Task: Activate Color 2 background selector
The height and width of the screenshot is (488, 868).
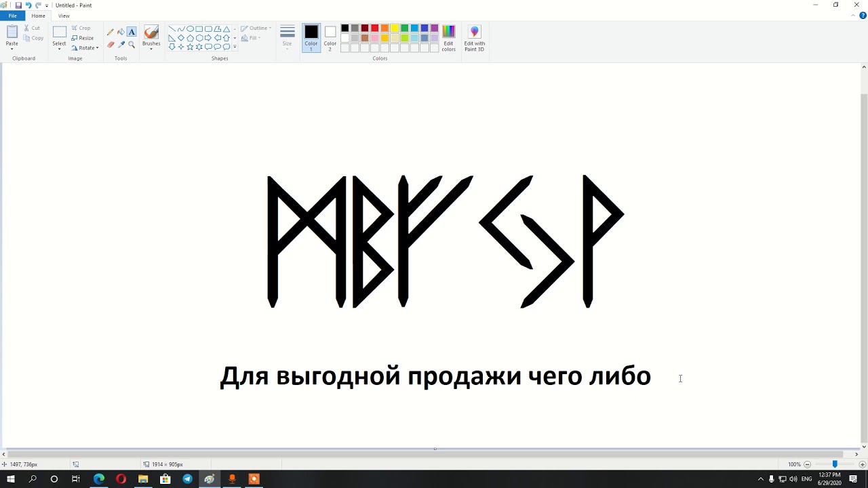Action: tap(330, 38)
